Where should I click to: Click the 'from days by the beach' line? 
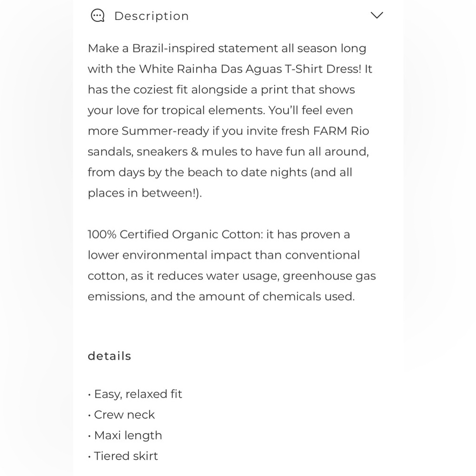(220, 172)
